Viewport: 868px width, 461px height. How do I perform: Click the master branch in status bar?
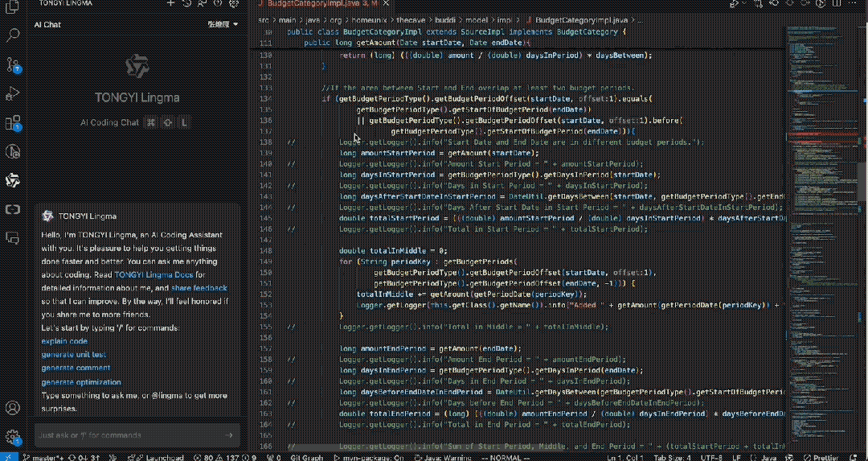43,458
